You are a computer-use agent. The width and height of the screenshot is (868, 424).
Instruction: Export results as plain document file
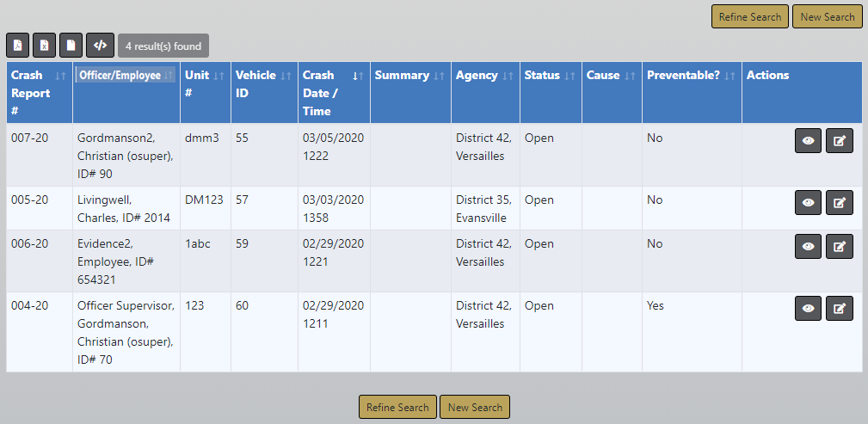[x=71, y=46]
